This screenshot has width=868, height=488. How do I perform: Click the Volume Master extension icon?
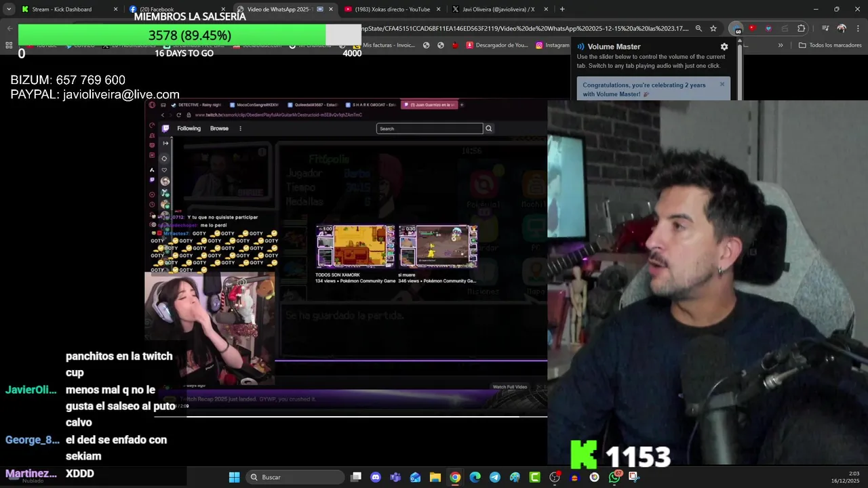[x=736, y=28]
